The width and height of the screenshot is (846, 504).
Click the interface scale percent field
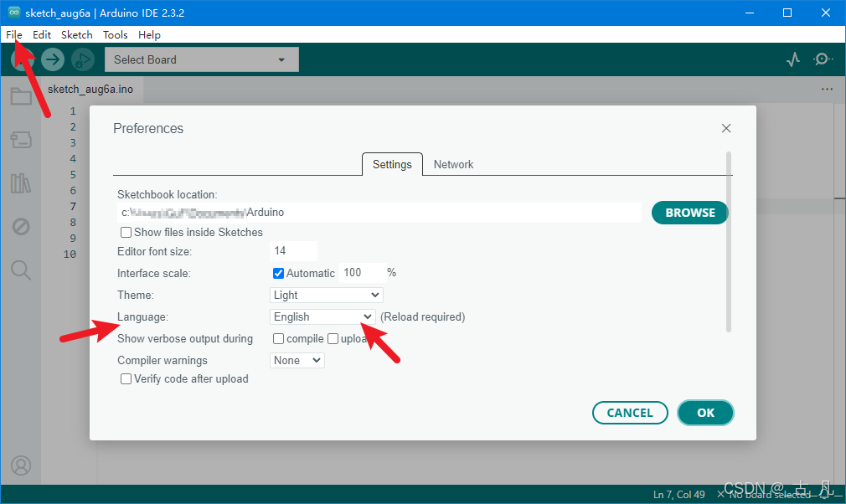pos(363,273)
